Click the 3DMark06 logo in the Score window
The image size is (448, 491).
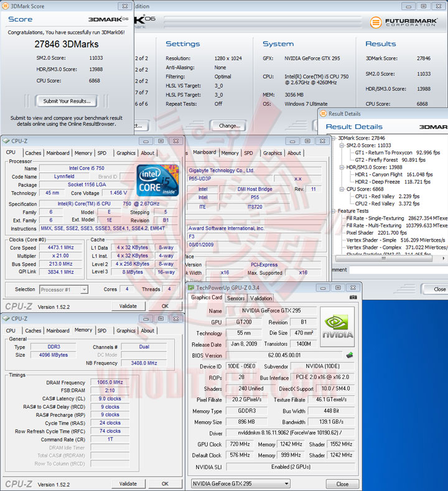pyautogui.click(x=108, y=19)
